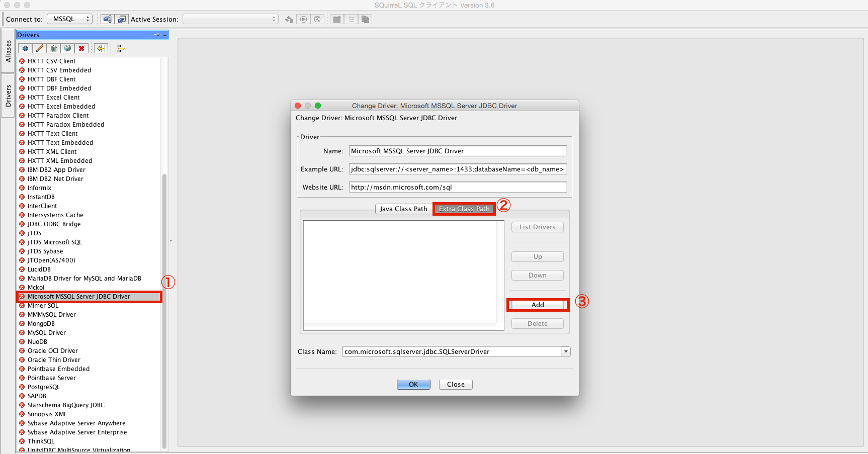Click the Example URL field

(x=458, y=169)
